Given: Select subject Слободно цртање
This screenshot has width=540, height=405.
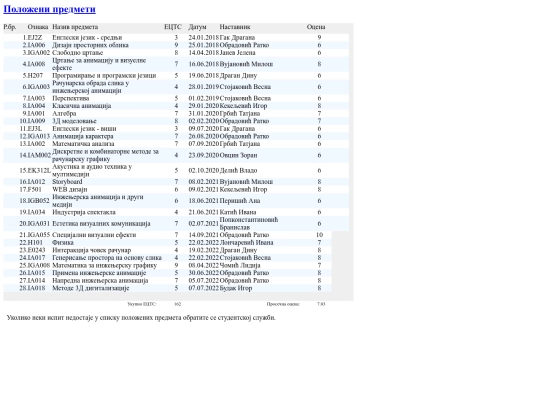Looking at the screenshot, I should click(x=77, y=53).
